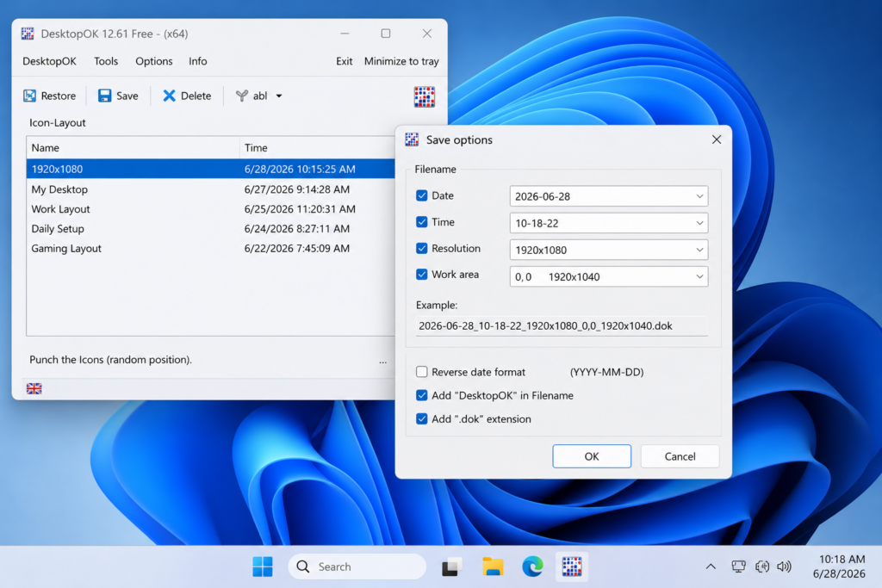Image resolution: width=882 pixels, height=588 pixels.
Task: Click the Save toolbar button
Action: [118, 96]
